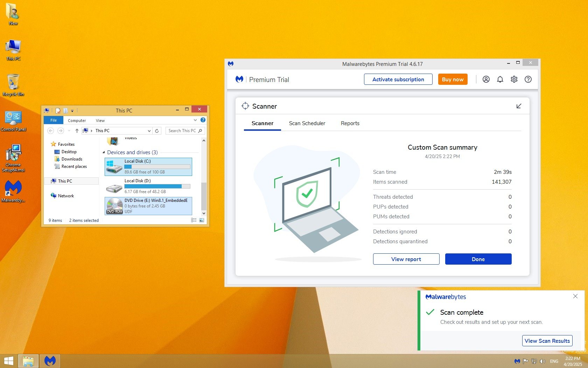Click the Malwarebytes logo beside Premium Trial
The image size is (588, 368).
239,79
